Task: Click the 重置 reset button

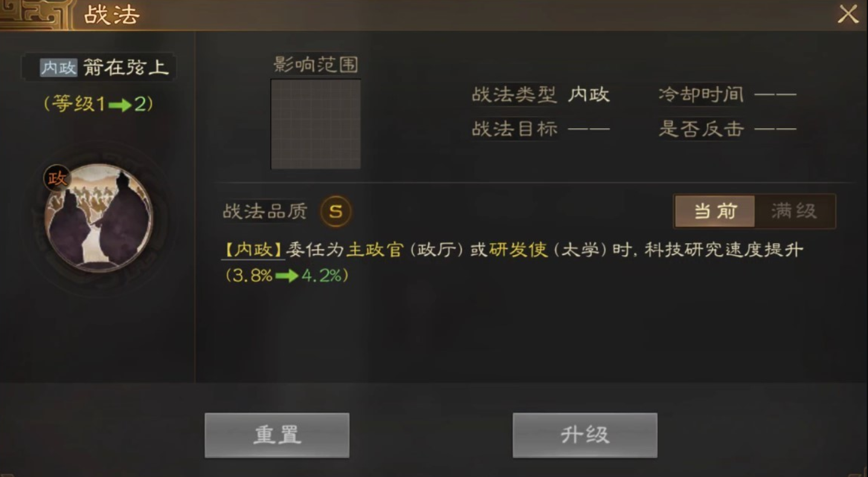Action: coord(277,435)
